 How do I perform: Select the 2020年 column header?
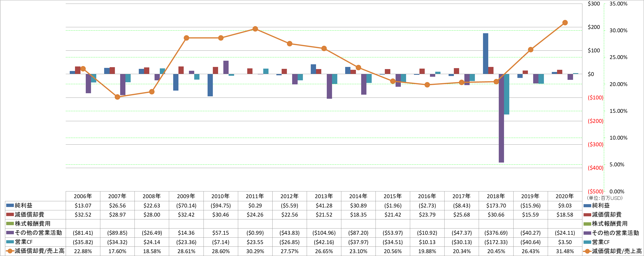click(565, 196)
